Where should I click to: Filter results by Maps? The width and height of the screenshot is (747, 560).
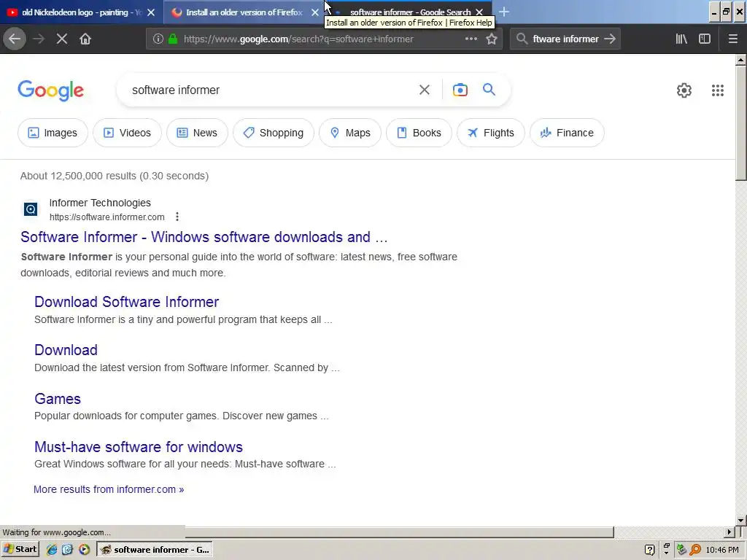[x=350, y=133]
